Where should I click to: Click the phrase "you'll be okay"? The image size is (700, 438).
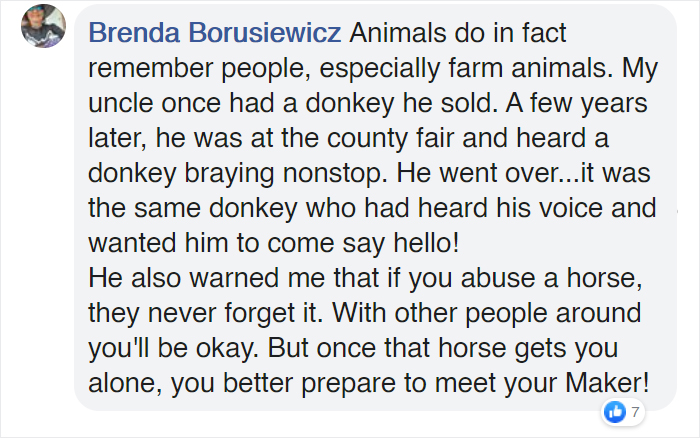pos(171,348)
